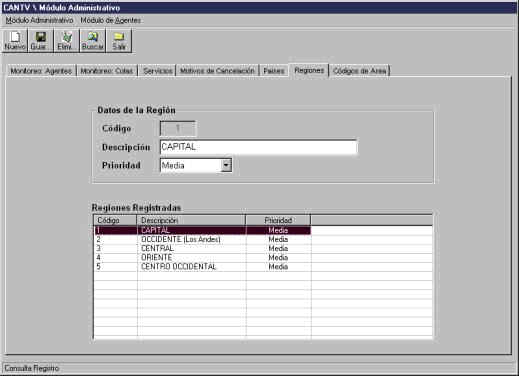
Task: Exit using the Salir icon
Action: (x=119, y=40)
